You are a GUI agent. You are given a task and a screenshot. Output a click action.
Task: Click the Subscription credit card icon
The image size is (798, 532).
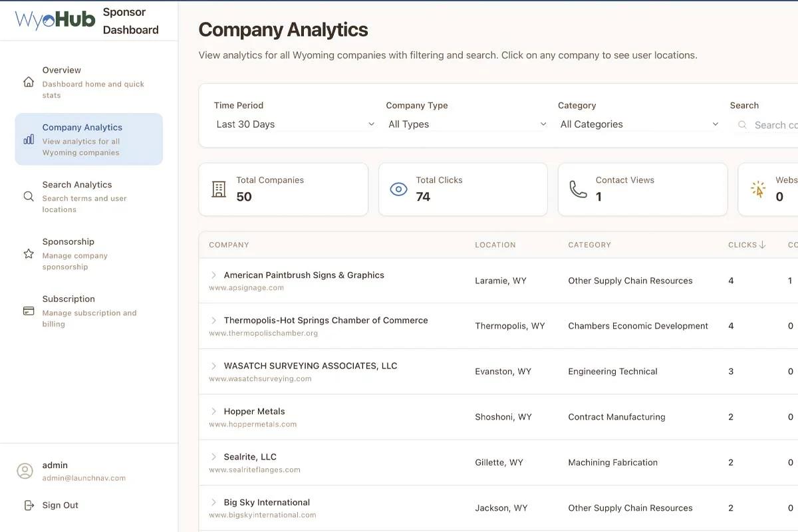[x=29, y=311]
